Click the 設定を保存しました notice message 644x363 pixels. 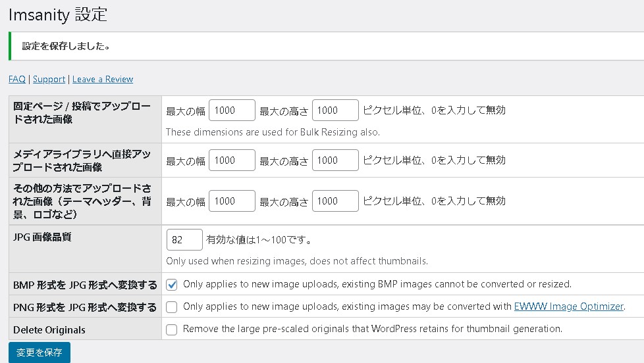point(66,46)
